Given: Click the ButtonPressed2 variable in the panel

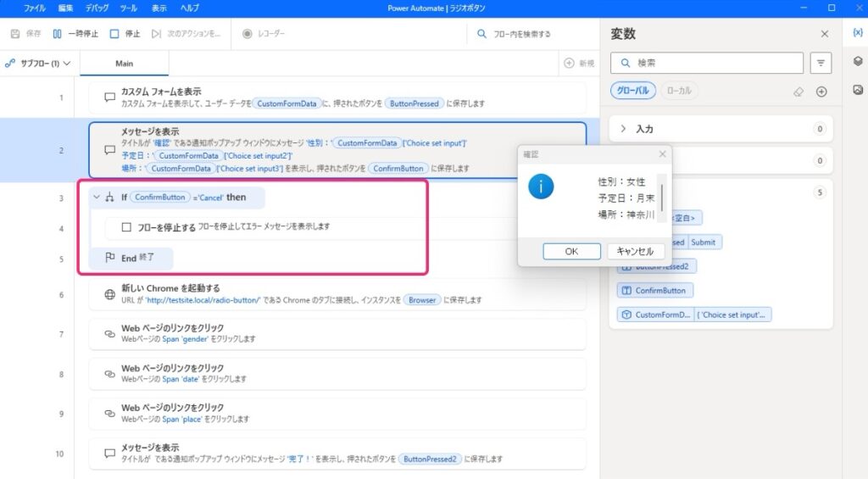Looking at the screenshot, I should click(657, 266).
